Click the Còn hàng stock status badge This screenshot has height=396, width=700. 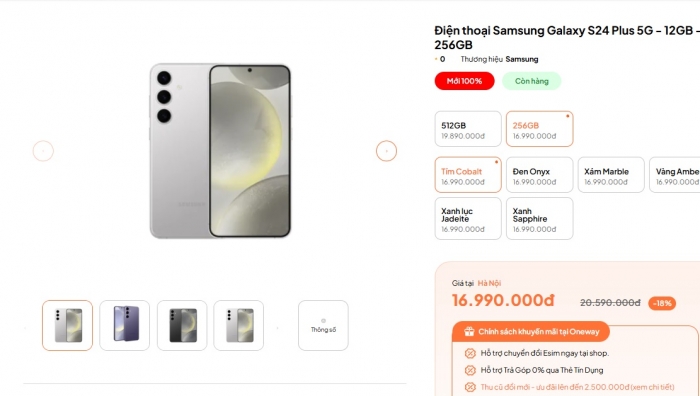click(532, 81)
